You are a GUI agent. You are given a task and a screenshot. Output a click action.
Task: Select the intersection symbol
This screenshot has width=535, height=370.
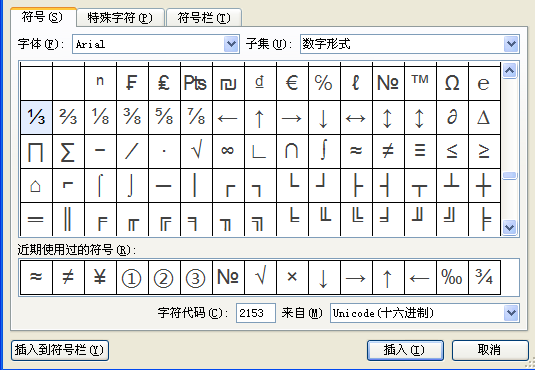292,151
